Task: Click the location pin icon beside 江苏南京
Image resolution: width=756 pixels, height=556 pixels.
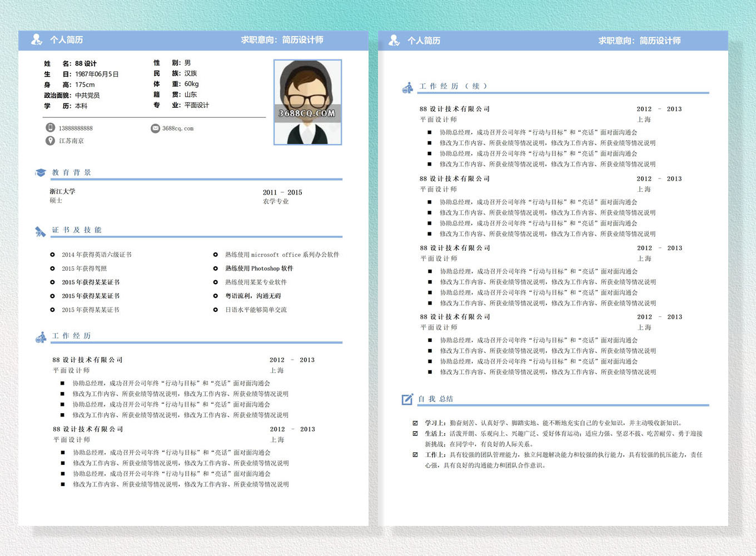Action: tap(50, 141)
